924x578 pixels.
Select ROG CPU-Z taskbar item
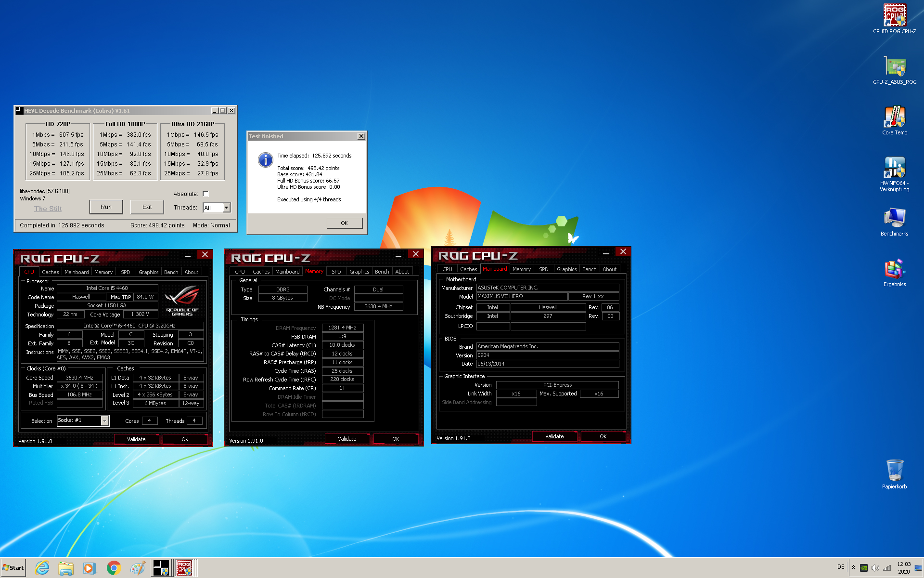[x=185, y=568]
